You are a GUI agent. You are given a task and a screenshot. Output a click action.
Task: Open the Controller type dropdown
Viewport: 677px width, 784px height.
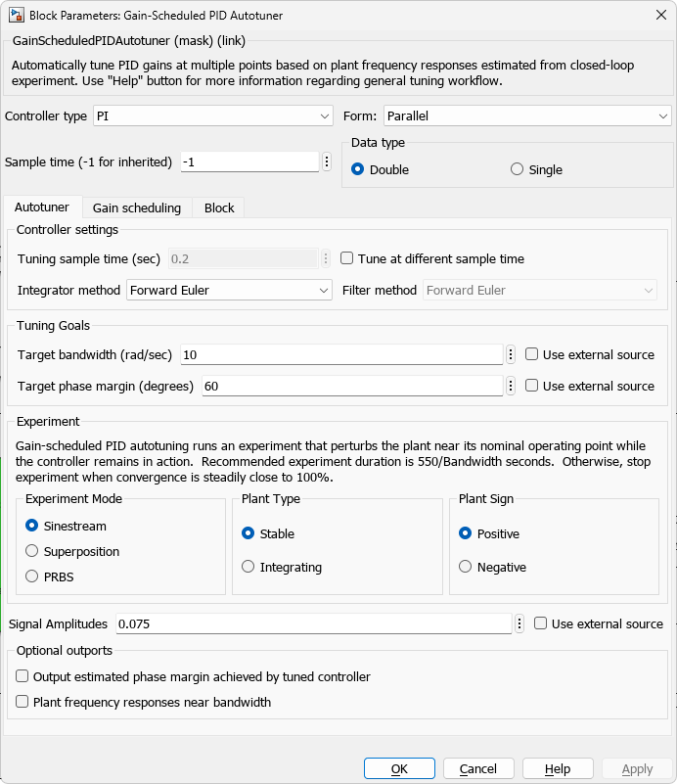coord(212,116)
